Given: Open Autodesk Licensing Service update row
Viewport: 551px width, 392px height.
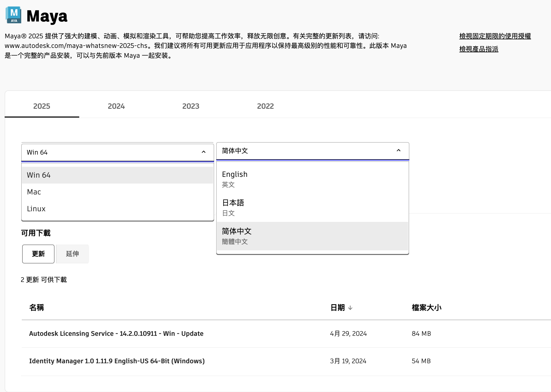Looking at the screenshot, I should [116, 333].
